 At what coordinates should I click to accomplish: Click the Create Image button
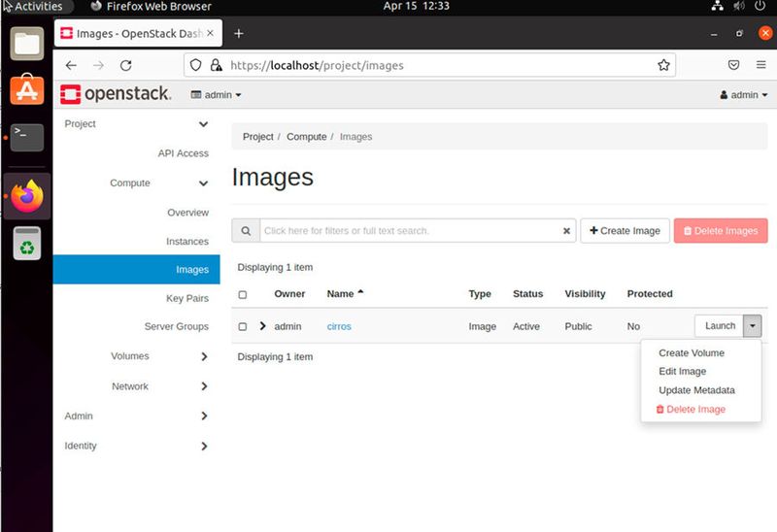click(x=625, y=231)
